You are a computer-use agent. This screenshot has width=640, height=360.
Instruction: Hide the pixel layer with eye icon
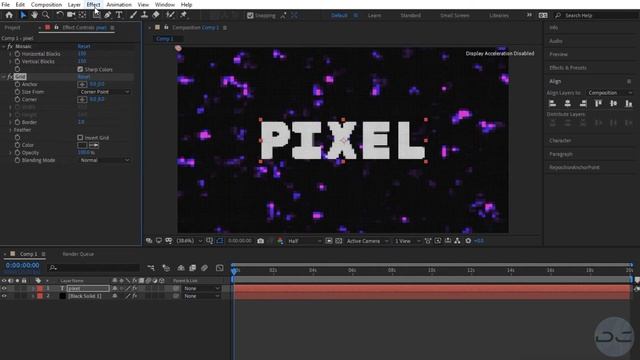[4, 288]
